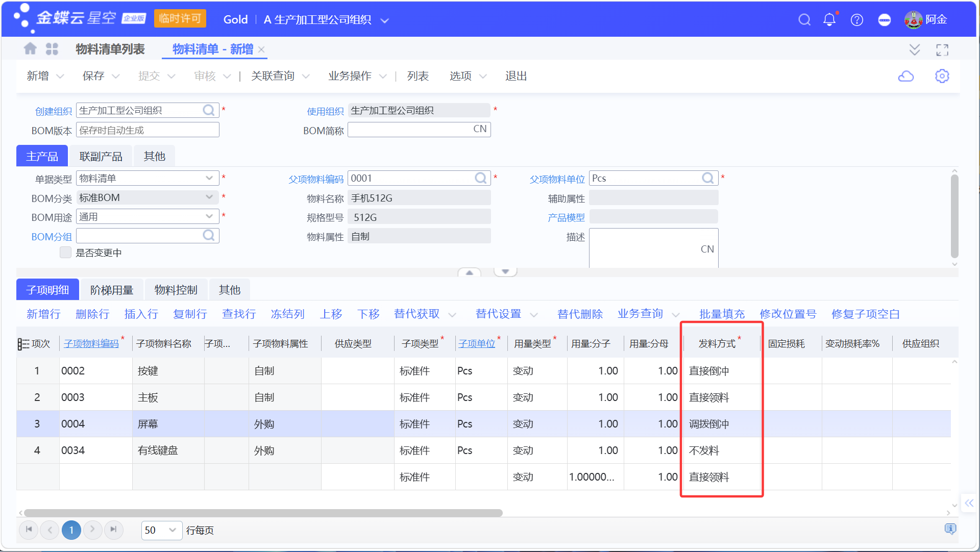Click lookup icon in 创建组织 field
The width and height of the screenshot is (980, 552).
tap(209, 110)
